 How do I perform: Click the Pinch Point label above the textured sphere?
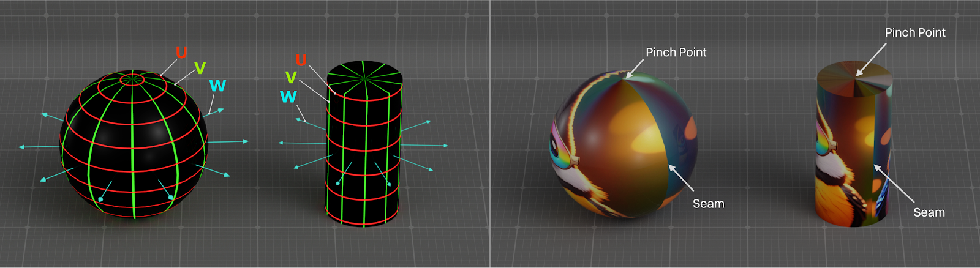pyautogui.click(x=676, y=53)
